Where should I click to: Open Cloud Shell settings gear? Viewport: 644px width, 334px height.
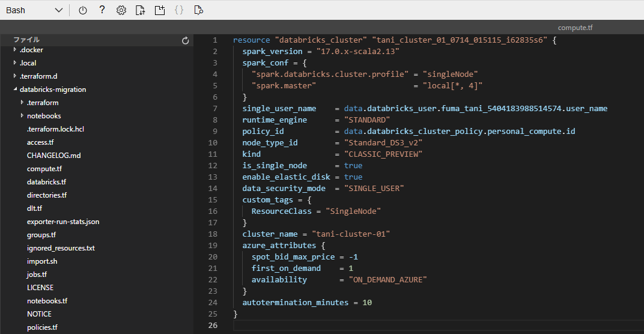tap(121, 10)
